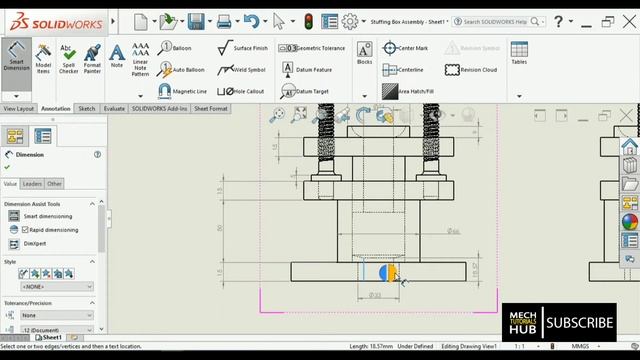Image resolution: width=640 pixels, height=360 pixels.
Task: Activate the Format Painter
Action: [92, 58]
